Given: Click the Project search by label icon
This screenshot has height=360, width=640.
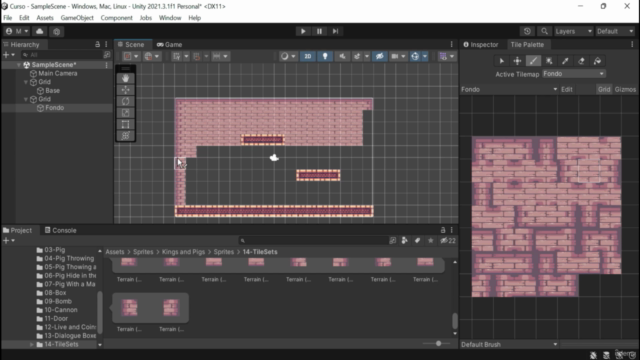Looking at the screenshot, I should click(x=417, y=241).
